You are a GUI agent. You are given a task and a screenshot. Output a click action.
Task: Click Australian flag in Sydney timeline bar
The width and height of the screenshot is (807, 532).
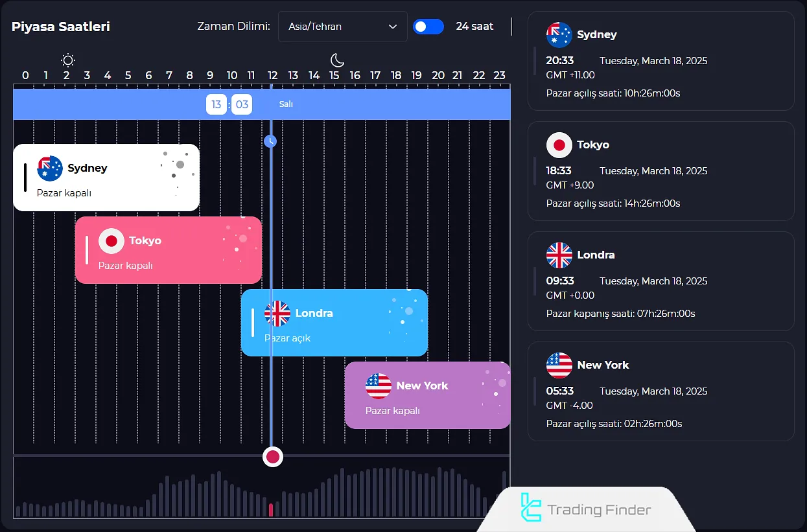(50, 168)
